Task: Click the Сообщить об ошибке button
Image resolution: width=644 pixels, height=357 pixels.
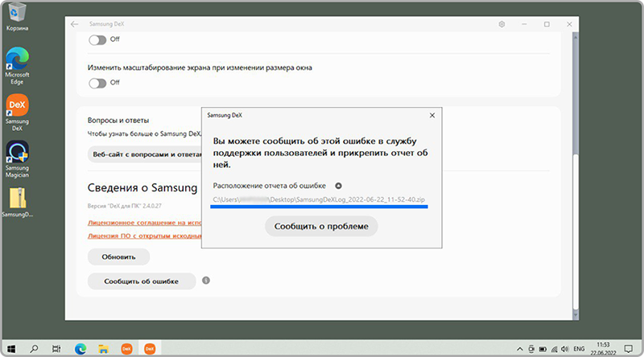Action: coord(142,281)
